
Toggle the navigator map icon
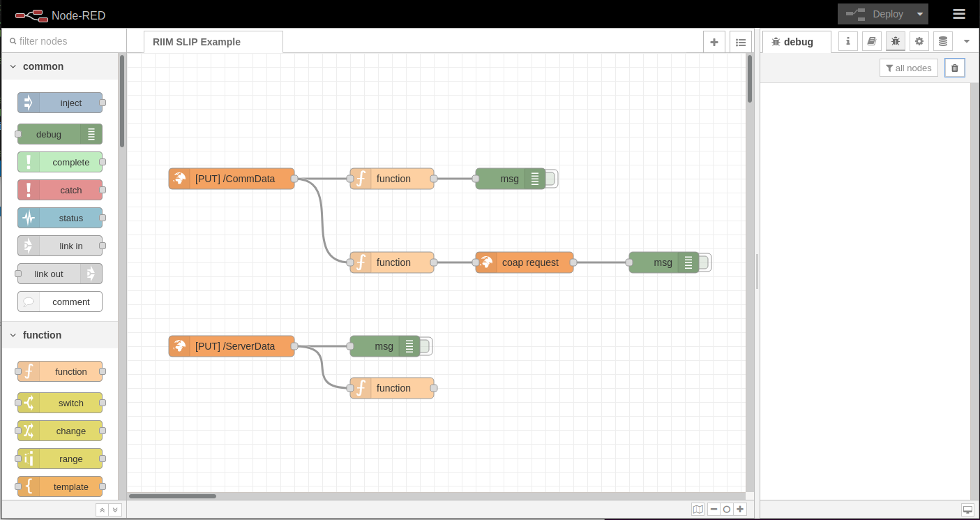click(x=698, y=509)
